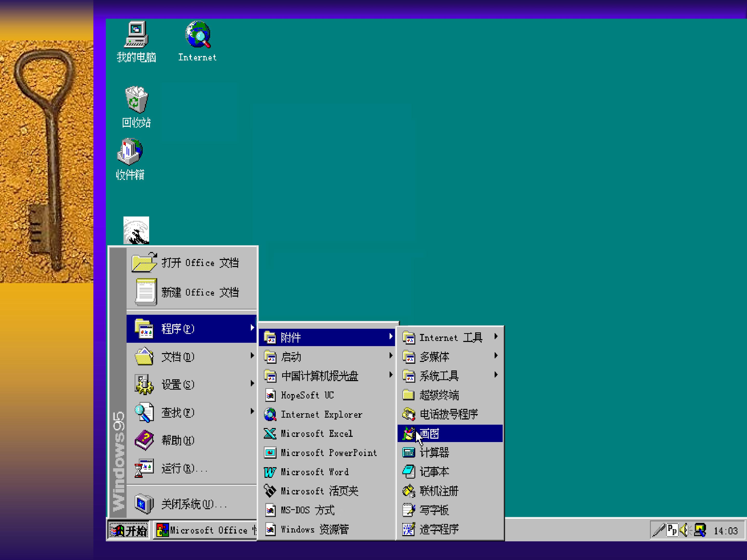
Task: Open 计算器 calculator entry
Action: (450, 453)
